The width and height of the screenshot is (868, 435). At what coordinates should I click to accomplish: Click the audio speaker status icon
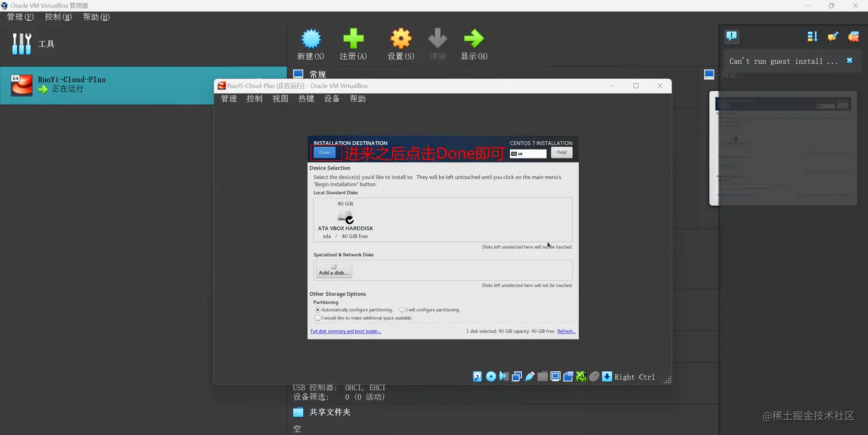tap(504, 376)
